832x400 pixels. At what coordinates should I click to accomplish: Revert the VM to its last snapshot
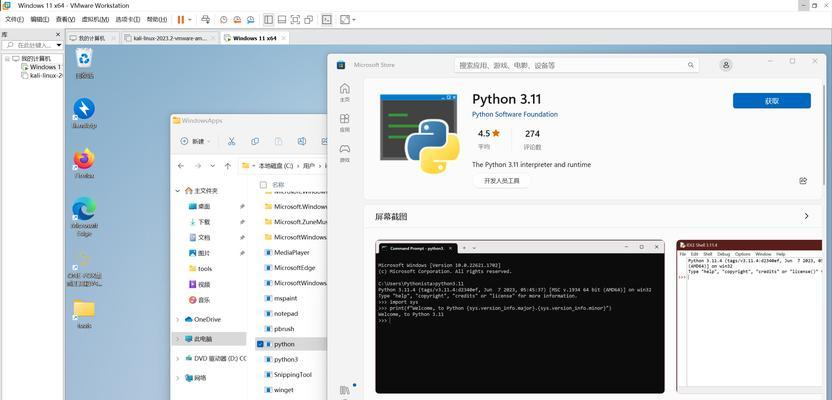pos(237,20)
